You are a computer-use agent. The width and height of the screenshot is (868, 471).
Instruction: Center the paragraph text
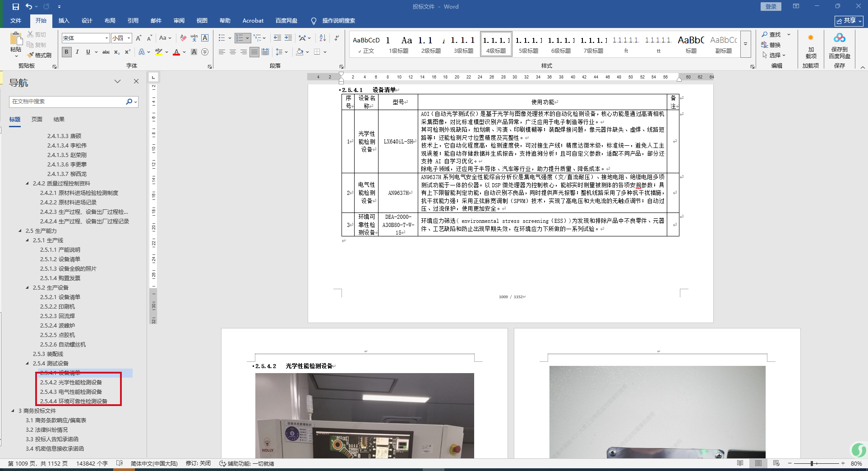tap(233, 52)
